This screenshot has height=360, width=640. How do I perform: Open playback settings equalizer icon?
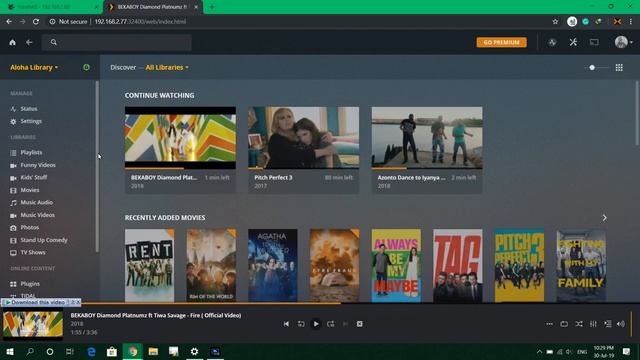coord(593,324)
